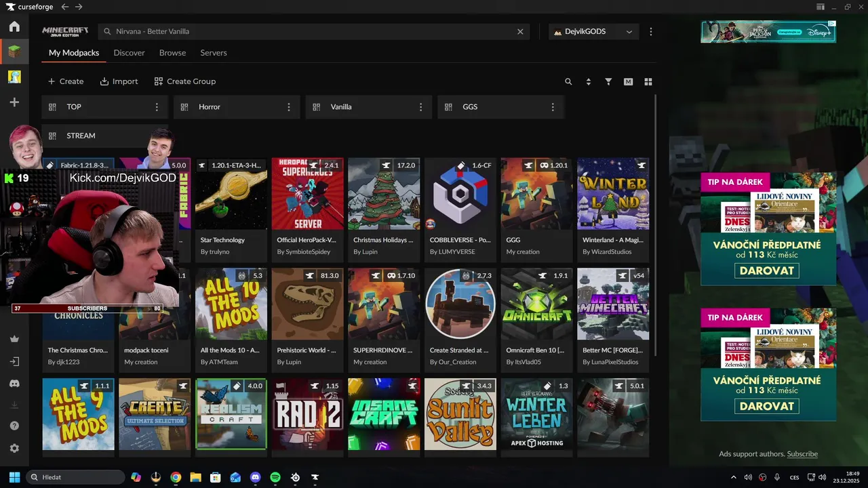The height and width of the screenshot is (488, 868).
Task: Go back using the title bar arrow
Action: pyautogui.click(x=65, y=7)
